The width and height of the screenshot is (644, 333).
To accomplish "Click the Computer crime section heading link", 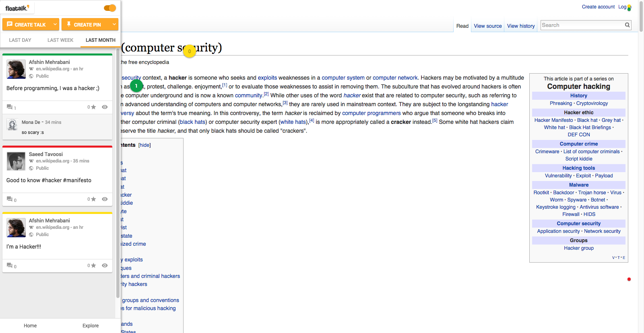I will tap(579, 144).
